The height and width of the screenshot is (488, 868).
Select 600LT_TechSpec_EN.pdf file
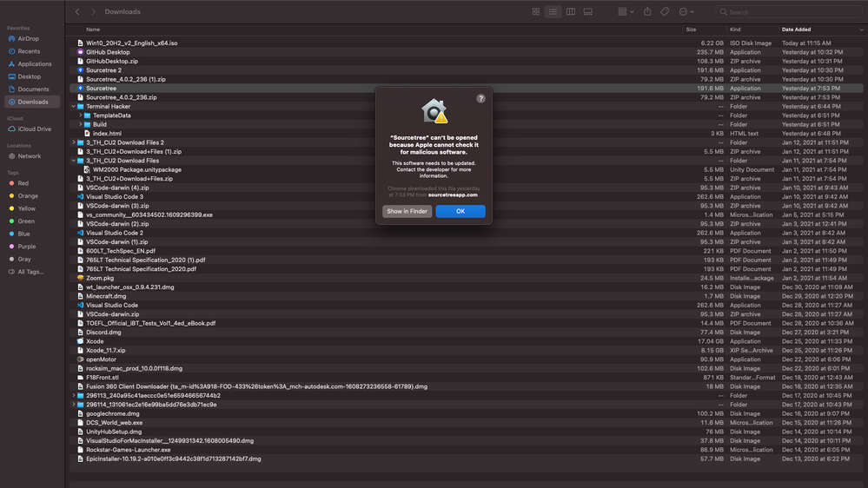point(121,251)
